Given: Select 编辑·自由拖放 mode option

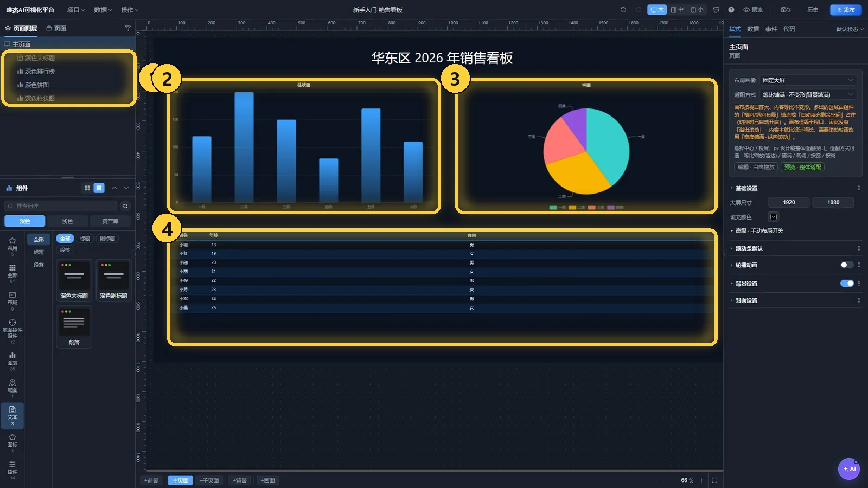Looking at the screenshot, I should (x=756, y=167).
